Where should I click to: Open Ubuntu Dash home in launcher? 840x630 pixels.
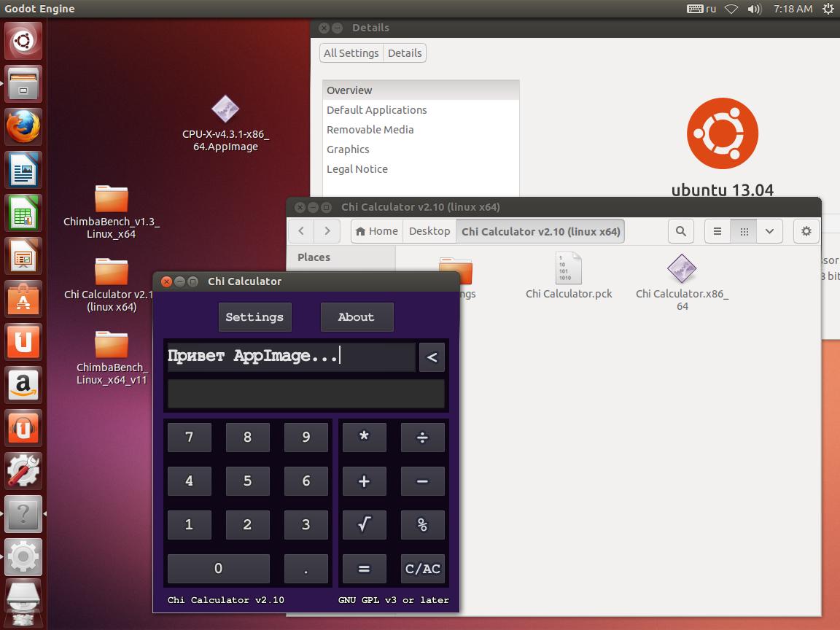coord(23,41)
